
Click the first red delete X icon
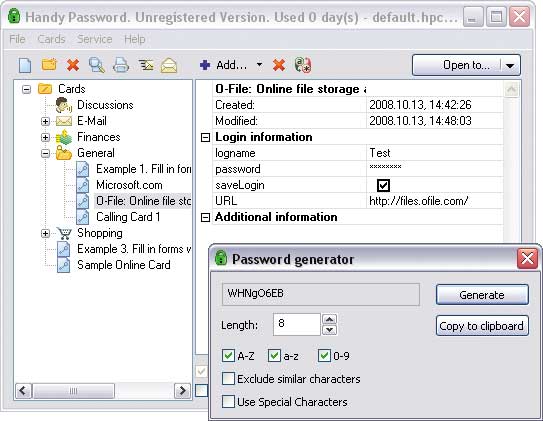click(x=73, y=65)
